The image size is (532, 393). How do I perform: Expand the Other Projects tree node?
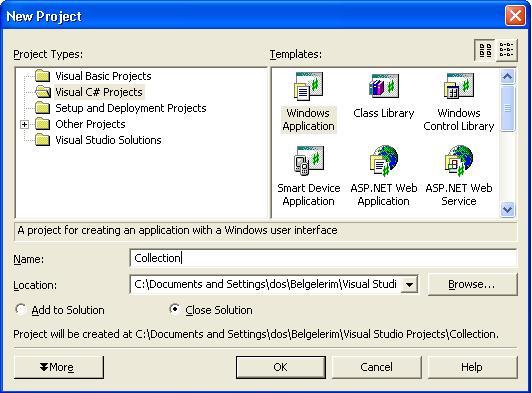(24, 125)
